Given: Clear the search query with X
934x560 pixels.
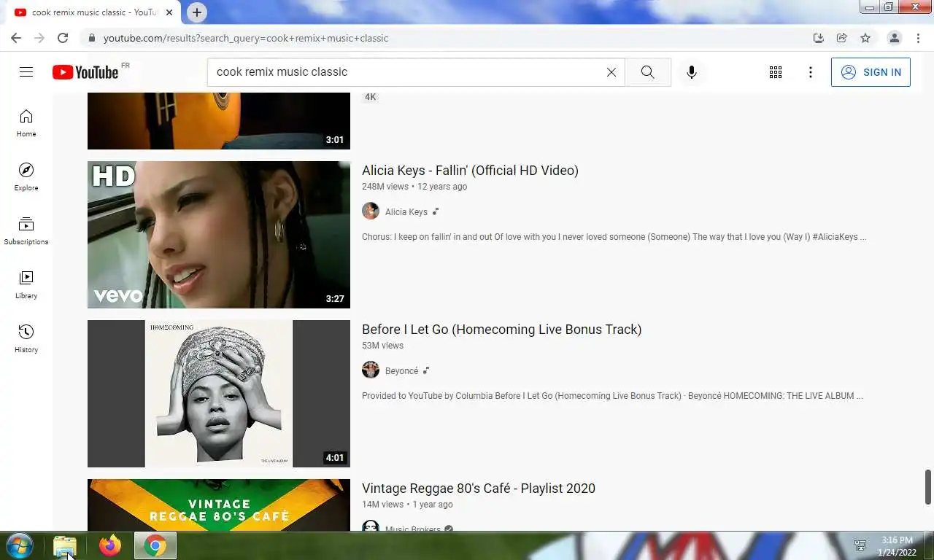Looking at the screenshot, I should point(611,72).
